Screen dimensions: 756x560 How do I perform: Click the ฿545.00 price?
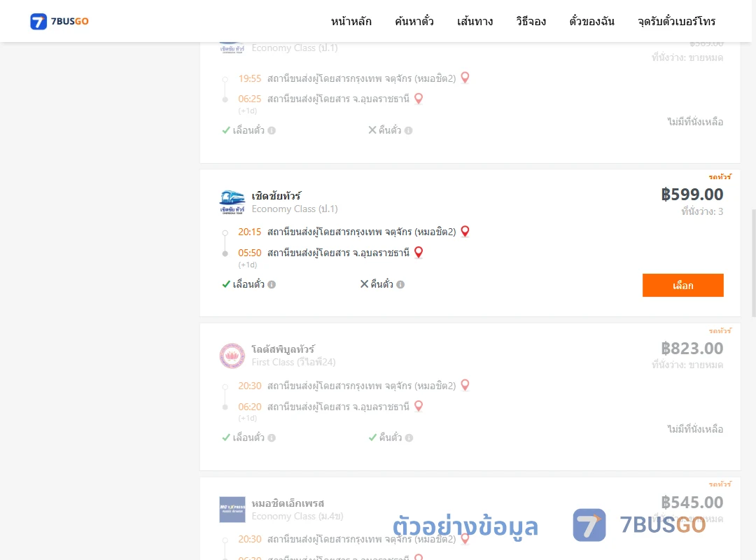coord(692,502)
